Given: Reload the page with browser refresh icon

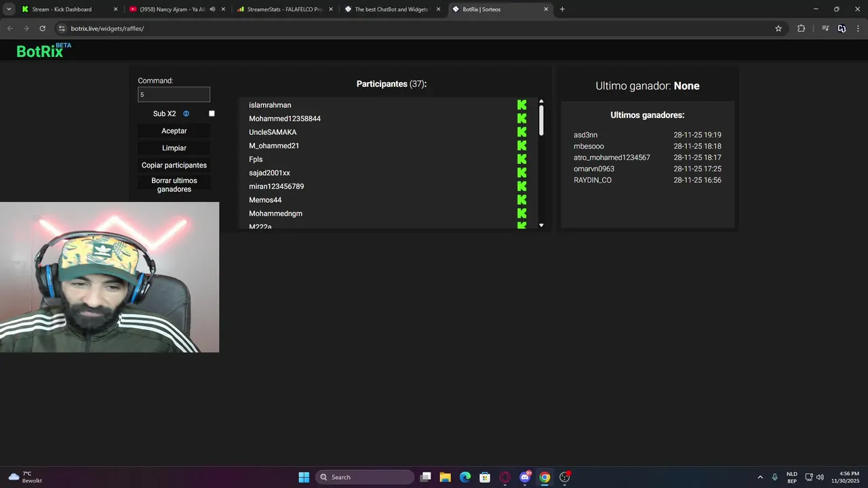Looking at the screenshot, I should 42,28.
